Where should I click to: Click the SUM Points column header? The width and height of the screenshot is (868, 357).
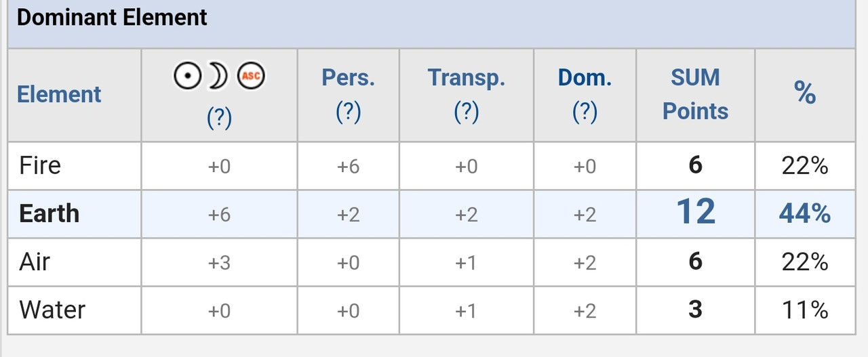(695, 94)
